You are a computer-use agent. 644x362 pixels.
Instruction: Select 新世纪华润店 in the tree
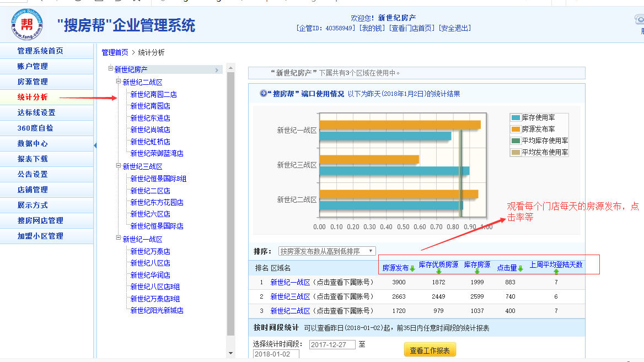click(x=151, y=275)
